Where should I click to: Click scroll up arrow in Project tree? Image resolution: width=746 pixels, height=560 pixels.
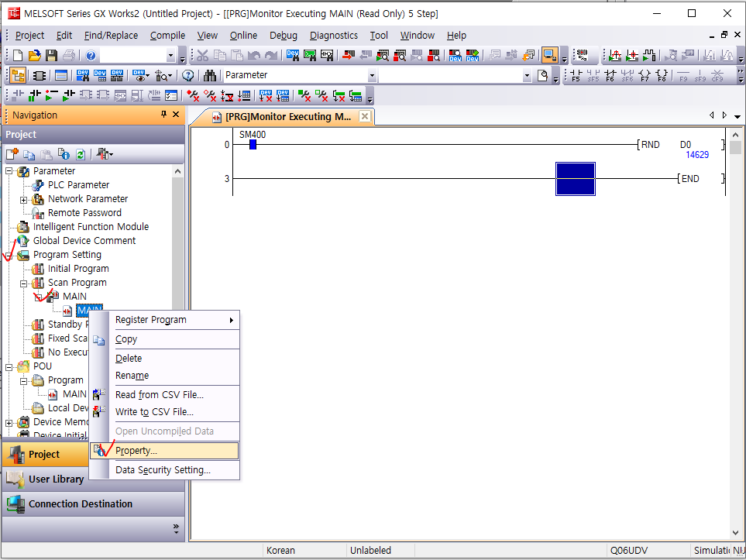coord(177,171)
